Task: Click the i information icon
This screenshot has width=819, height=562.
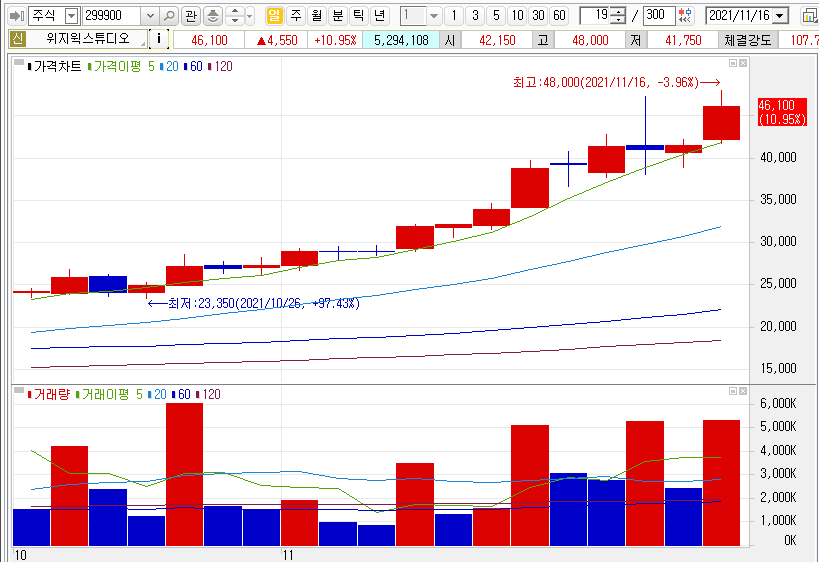Action: tap(159, 39)
